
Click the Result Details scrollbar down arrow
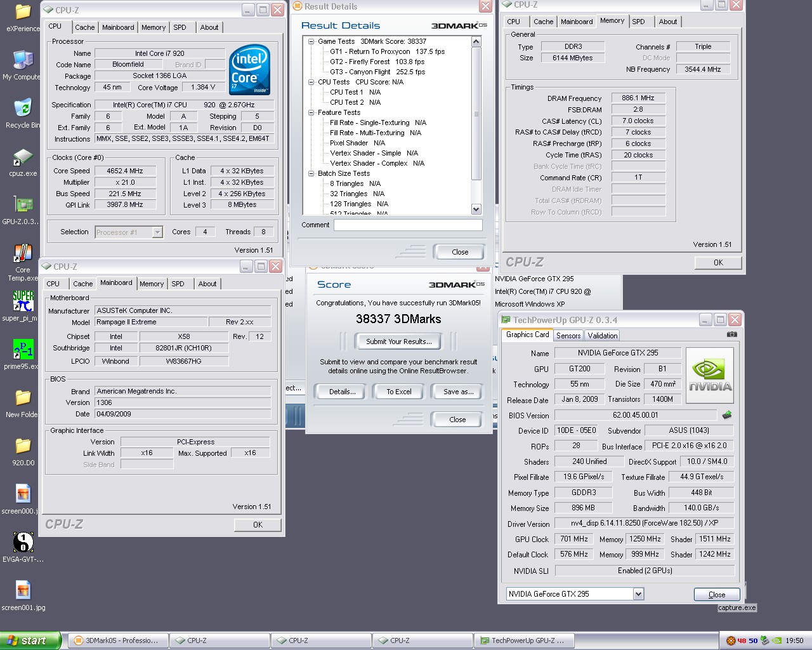pyautogui.click(x=476, y=209)
